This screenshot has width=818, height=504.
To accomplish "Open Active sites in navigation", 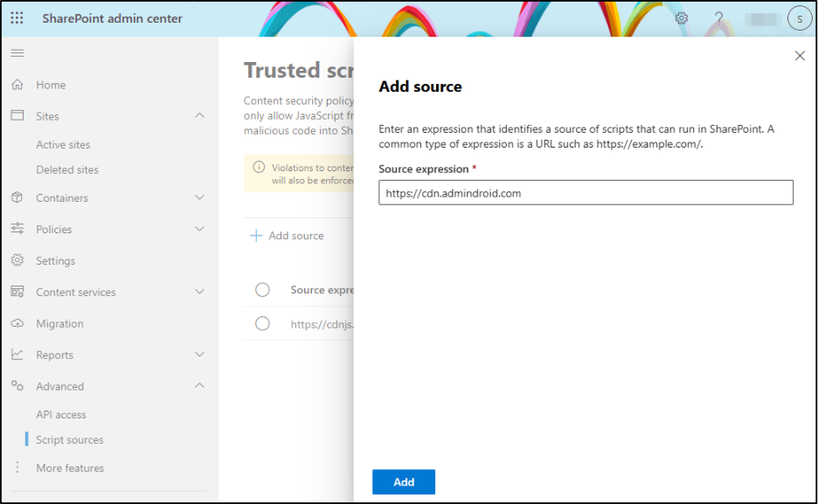I will 63,145.
